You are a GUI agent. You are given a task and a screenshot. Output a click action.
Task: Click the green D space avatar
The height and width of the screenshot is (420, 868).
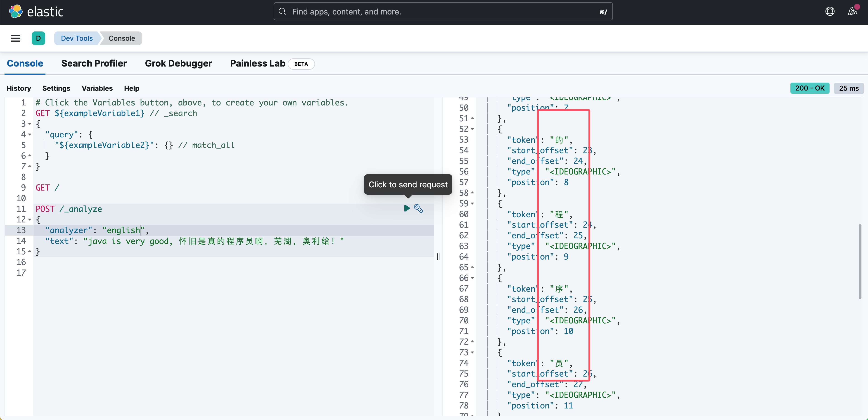point(38,38)
